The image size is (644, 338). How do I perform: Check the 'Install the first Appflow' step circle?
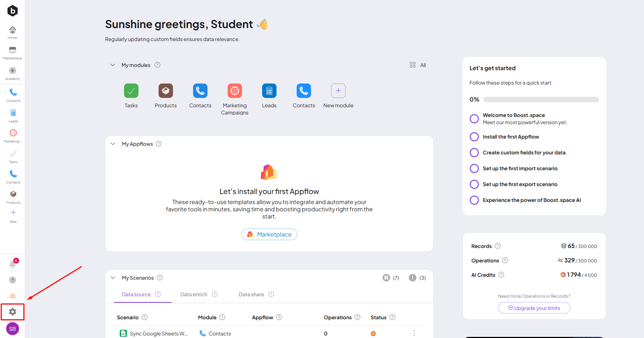(474, 137)
